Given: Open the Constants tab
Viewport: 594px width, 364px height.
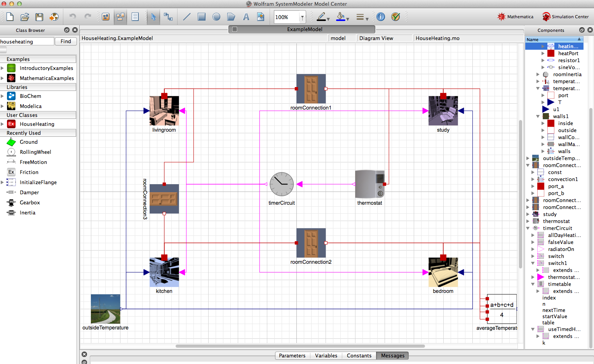Looking at the screenshot, I should click(x=359, y=355).
